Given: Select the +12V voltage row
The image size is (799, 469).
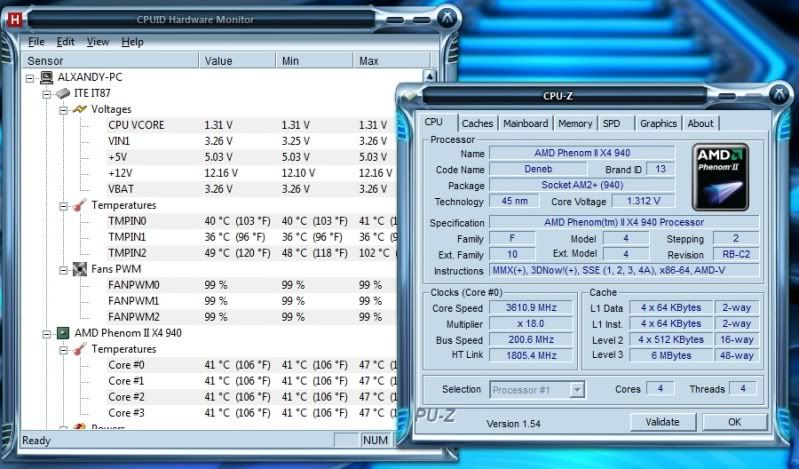Looking at the screenshot, I should point(251,173).
